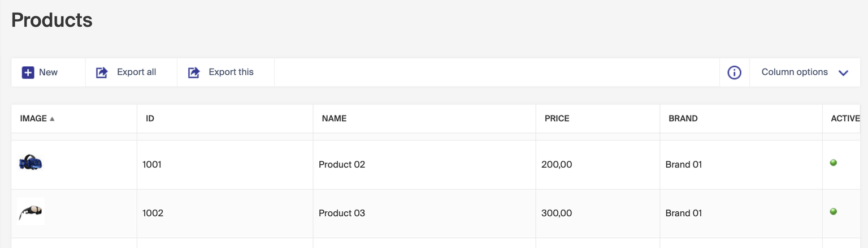Open the Product 02 headset thumbnail
Image resolution: width=868 pixels, height=248 pixels.
pos(31,163)
